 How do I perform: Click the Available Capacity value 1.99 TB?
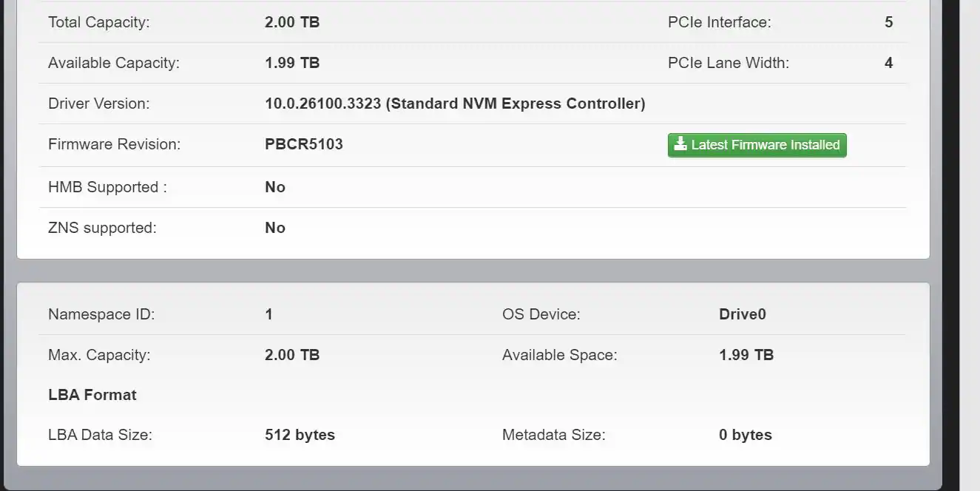pyautogui.click(x=292, y=63)
